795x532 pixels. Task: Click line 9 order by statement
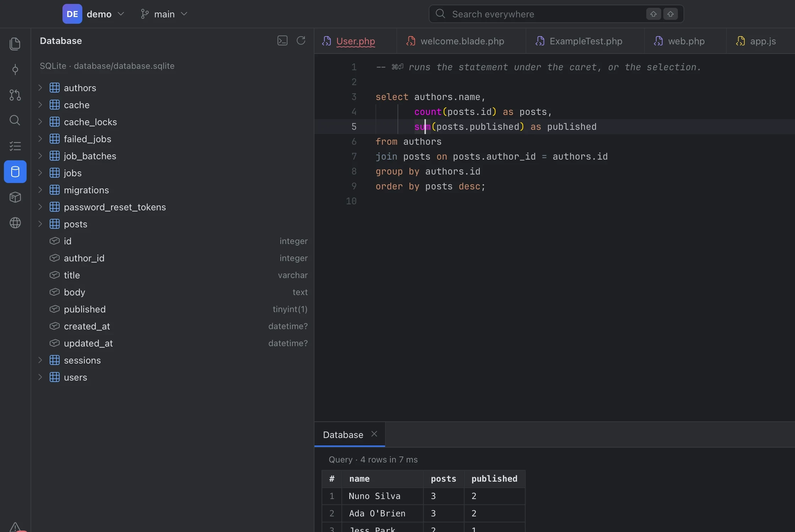coord(430,186)
